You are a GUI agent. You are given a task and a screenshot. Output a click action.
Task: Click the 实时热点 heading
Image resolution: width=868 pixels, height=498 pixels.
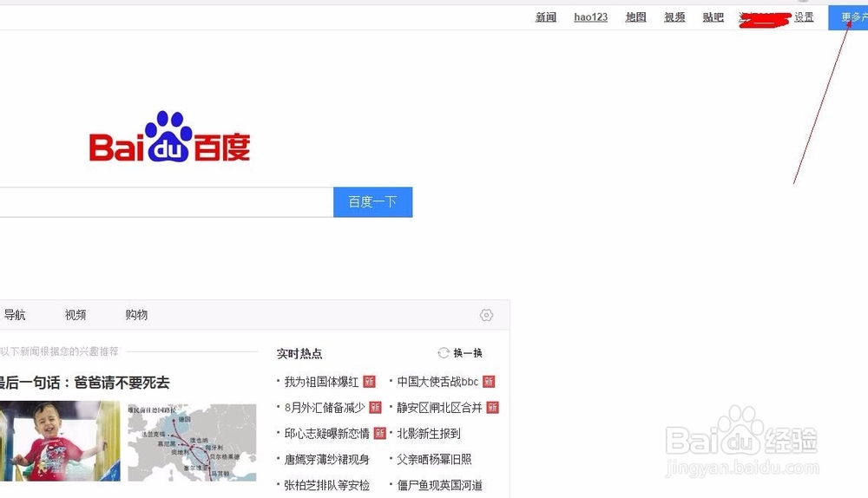click(299, 354)
